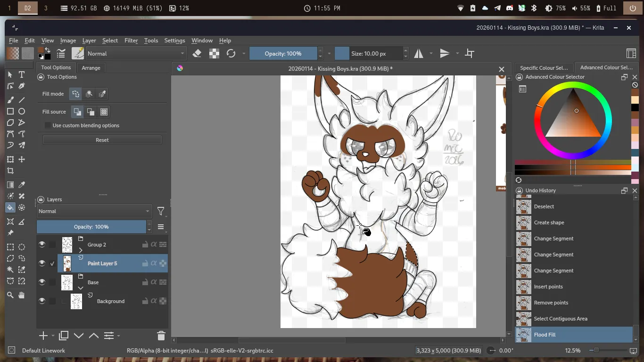
Task: Select the Ellipse shape tool
Action: pyautogui.click(x=22, y=111)
